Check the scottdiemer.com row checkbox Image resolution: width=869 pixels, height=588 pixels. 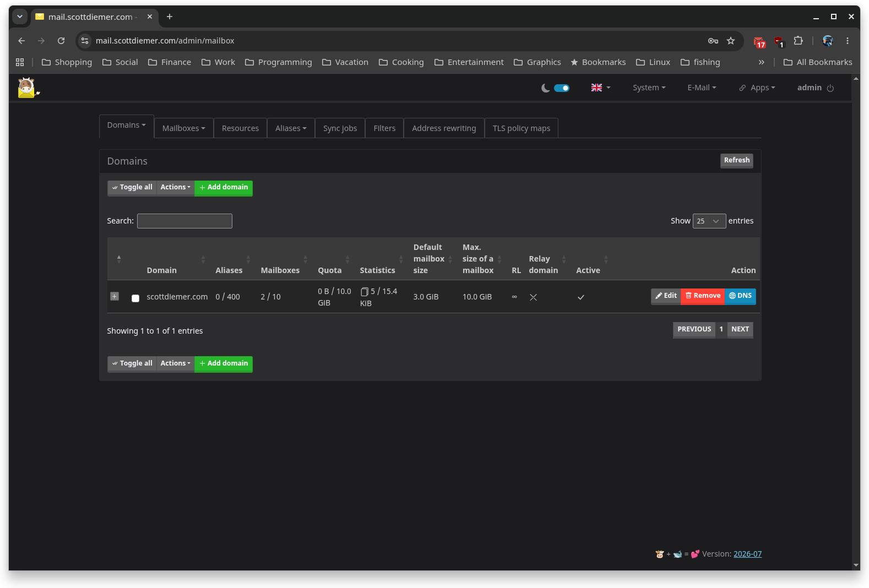[x=135, y=298]
